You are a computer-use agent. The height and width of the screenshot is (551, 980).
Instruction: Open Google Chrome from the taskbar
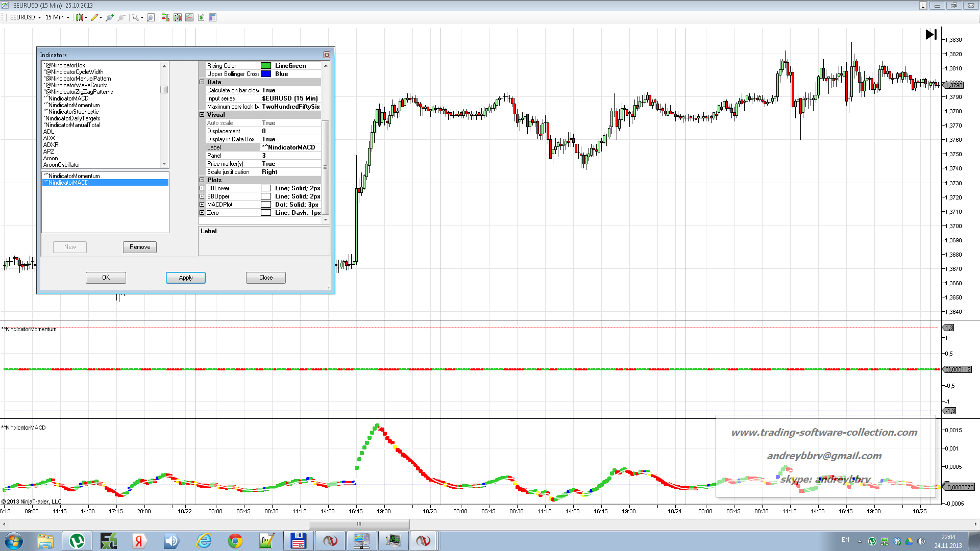pyautogui.click(x=235, y=541)
